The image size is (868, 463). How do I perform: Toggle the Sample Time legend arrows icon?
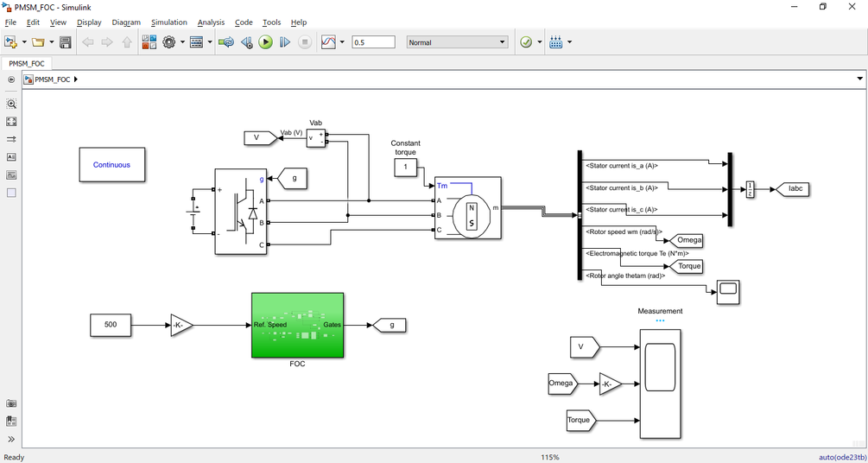pos(11,139)
